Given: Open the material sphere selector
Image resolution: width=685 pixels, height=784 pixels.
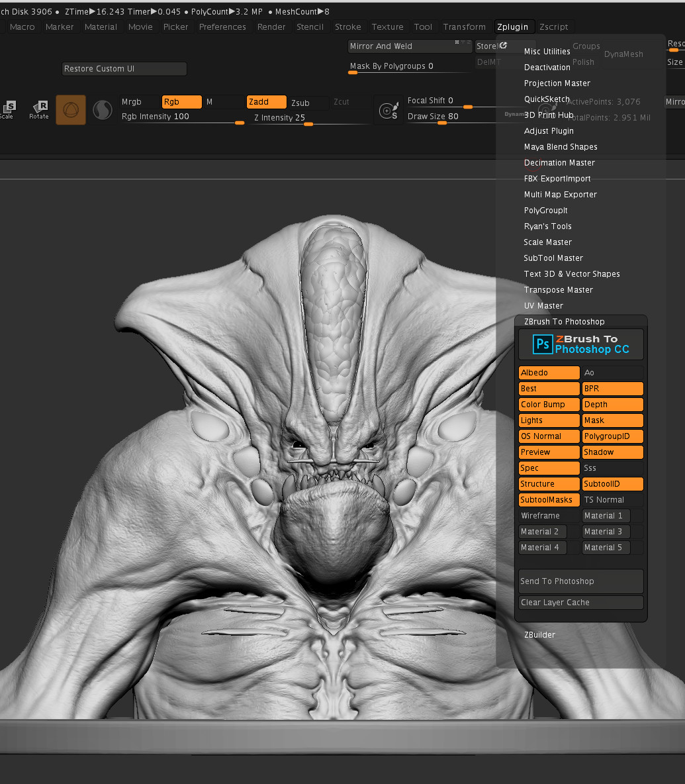Looking at the screenshot, I should click(x=103, y=110).
